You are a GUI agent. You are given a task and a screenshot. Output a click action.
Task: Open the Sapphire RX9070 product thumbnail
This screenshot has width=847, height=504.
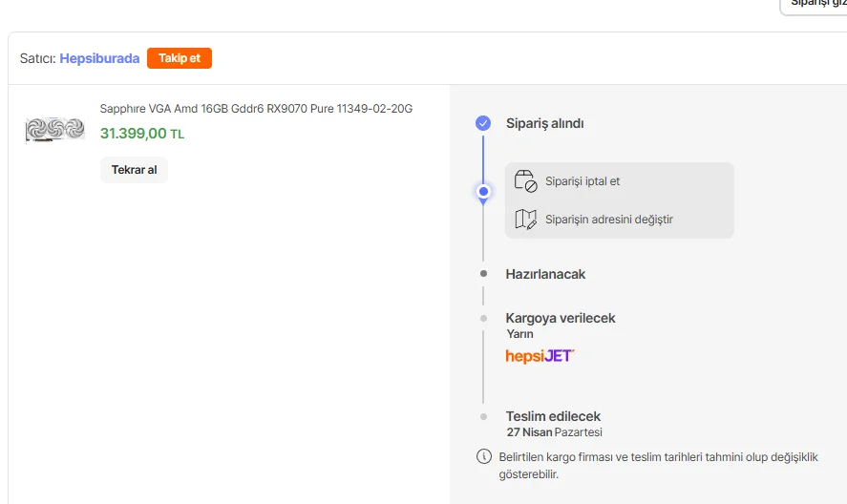[x=55, y=130]
